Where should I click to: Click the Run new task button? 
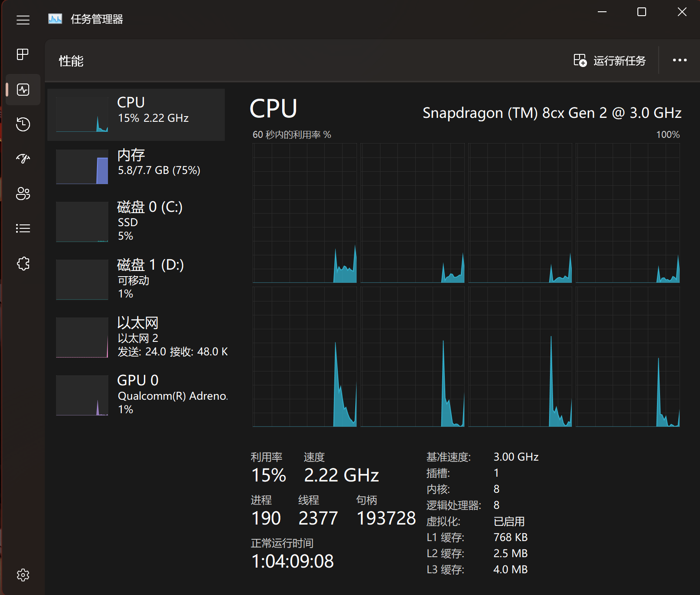click(610, 60)
